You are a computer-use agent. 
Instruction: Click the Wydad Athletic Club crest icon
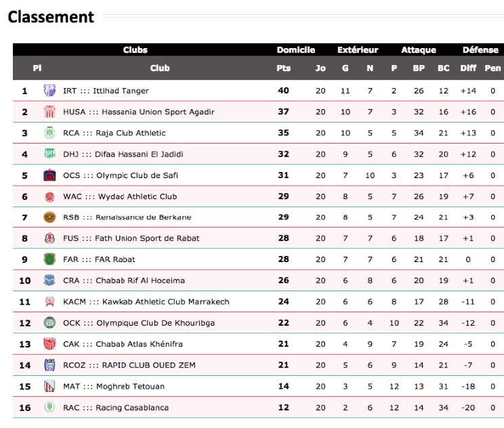point(49,196)
